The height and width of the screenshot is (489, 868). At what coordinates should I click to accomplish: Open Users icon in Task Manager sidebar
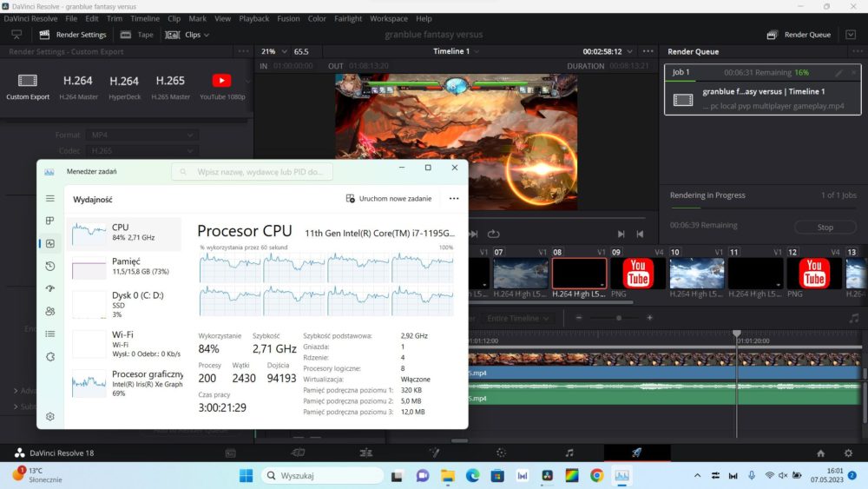pos(50,311)
